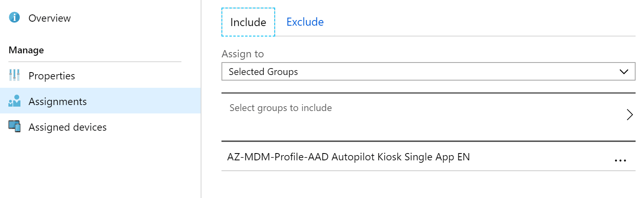Click the Assign to dropdown arrow
Viewport: 644px width, 198px height.
pyautogui.click(x=624, y=72)
